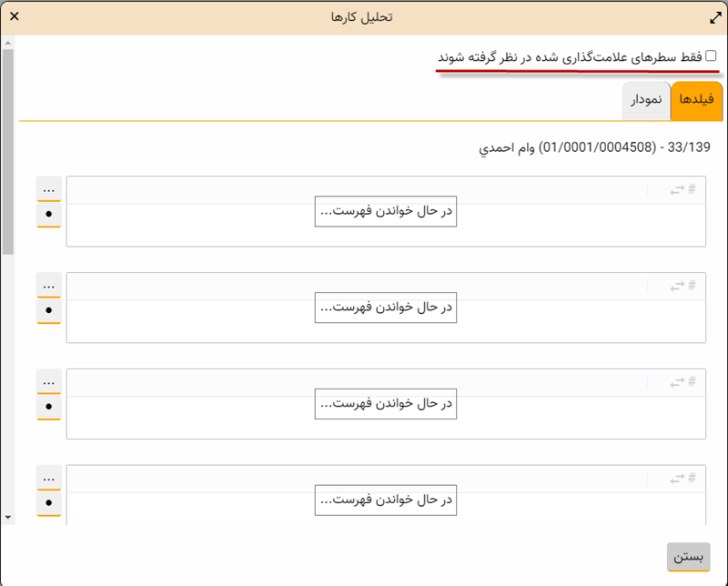This screenshot has height=586, width=728.
Task: Select the فیلدها tab
Action: (x=696, y=102)
